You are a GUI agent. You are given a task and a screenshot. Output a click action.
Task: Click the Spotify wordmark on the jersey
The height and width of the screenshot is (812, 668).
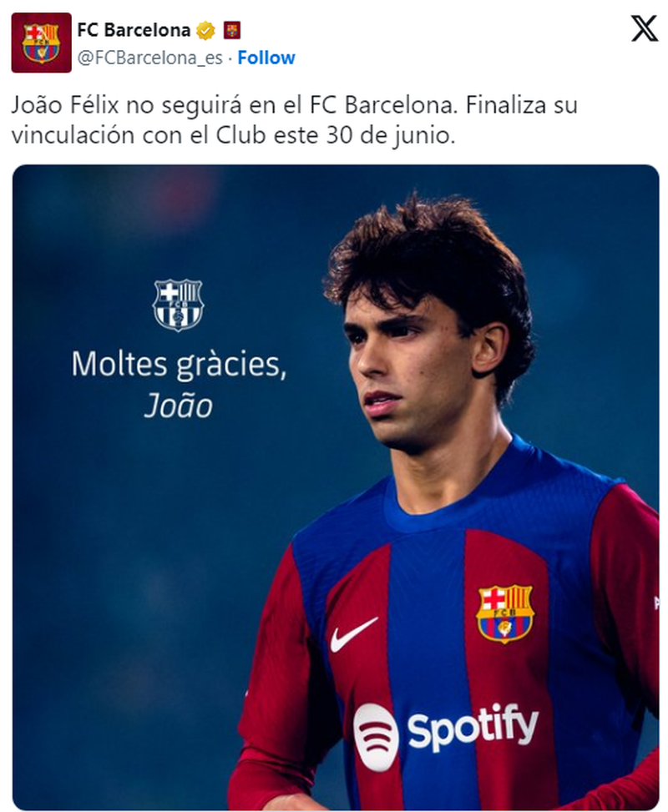[473, 729]
